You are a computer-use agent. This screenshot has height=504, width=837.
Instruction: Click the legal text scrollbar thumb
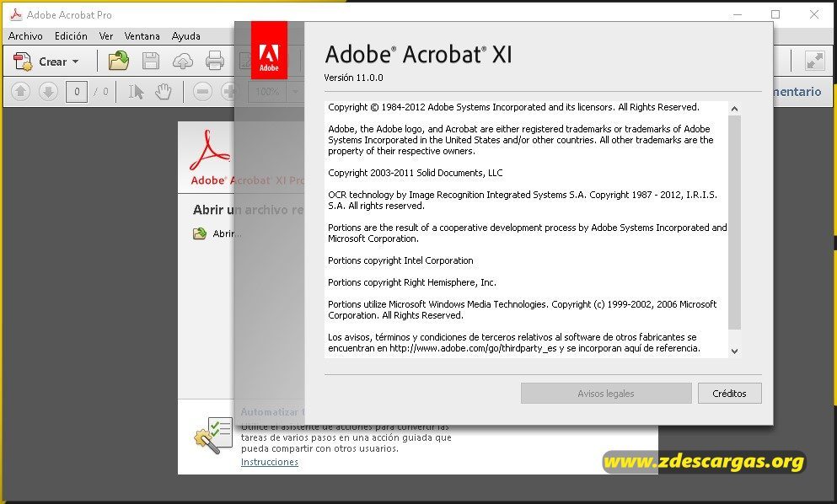pos(734,223)
